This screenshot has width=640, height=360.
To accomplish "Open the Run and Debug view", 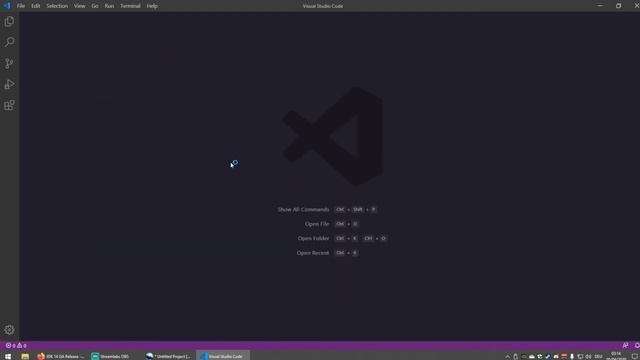I will (9, 84).
